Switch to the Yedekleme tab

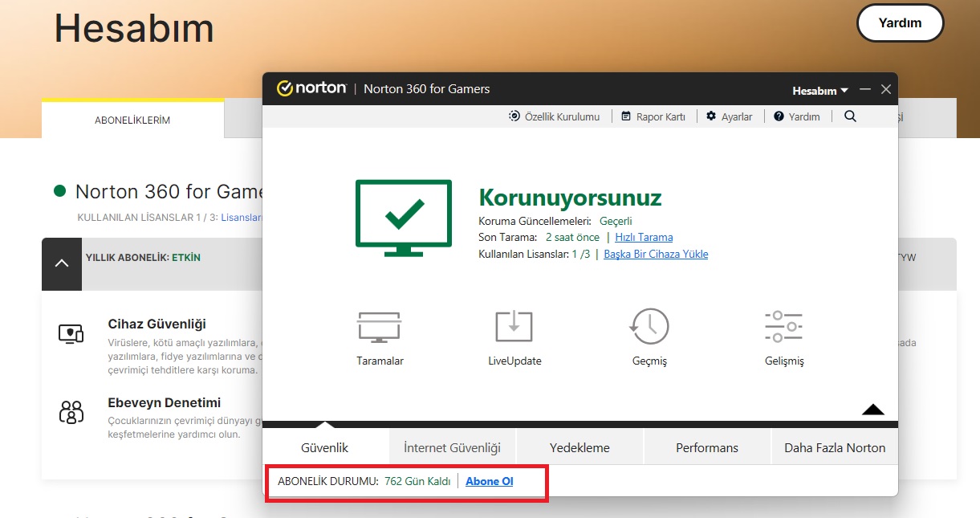[579, 447]
